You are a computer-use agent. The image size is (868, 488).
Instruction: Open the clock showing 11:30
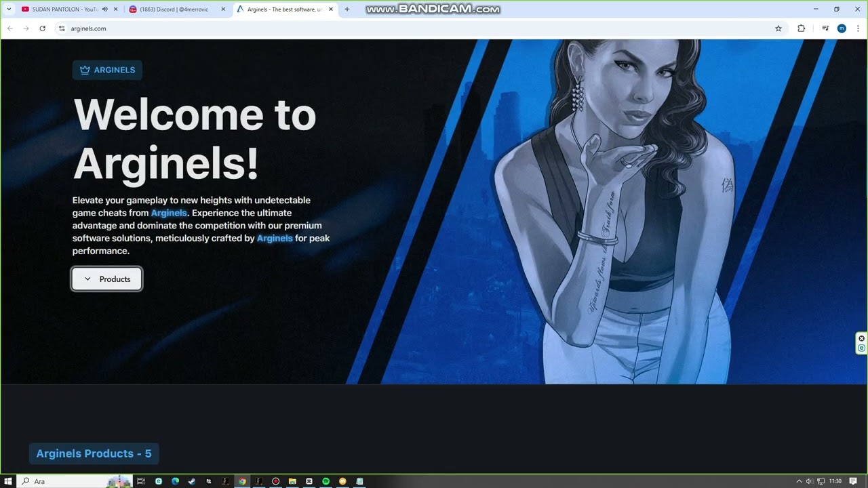click(835, 481)
